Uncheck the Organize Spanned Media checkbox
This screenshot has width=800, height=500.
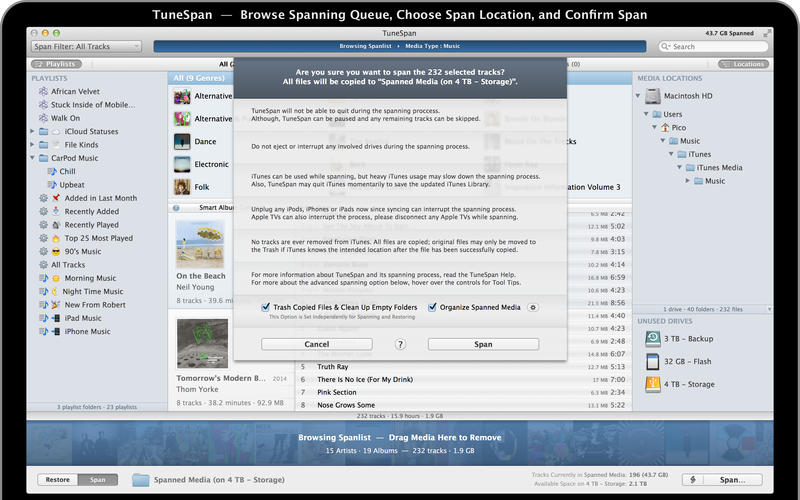point(432,307)
